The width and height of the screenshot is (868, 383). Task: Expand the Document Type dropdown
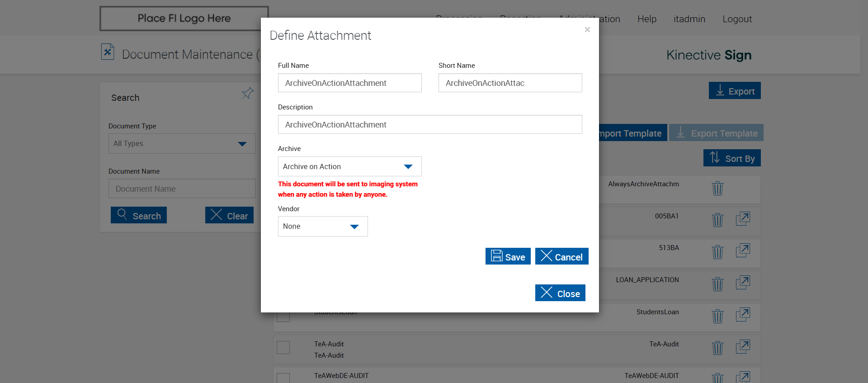point(182,143)
